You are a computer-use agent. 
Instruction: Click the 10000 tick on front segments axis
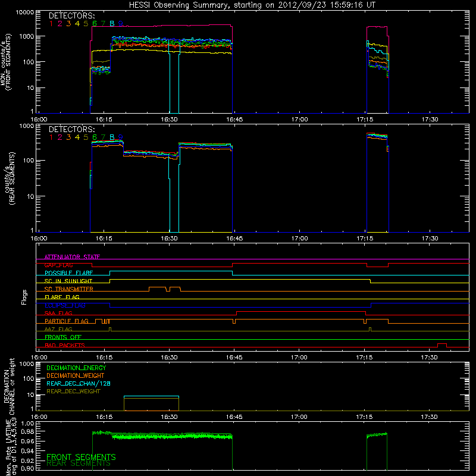coord(25,12)
